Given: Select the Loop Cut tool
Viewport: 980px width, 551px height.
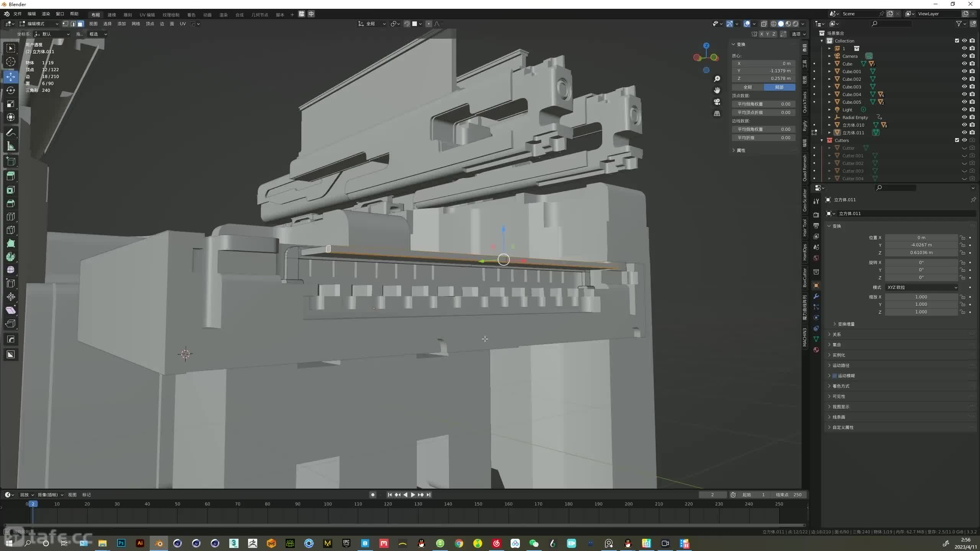Looking at the screenshot, I should 11,217.
